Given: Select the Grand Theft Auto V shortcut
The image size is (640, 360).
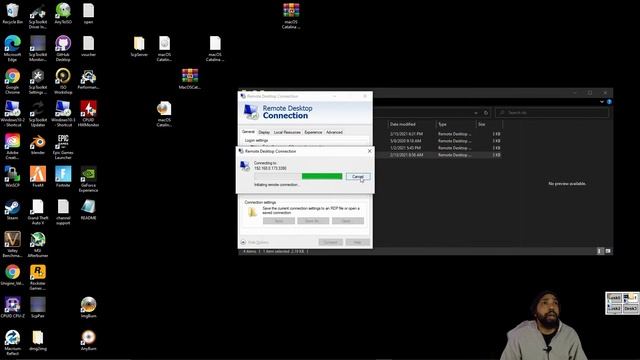Looking at the screenshot, I should click(x=38, y=211).
